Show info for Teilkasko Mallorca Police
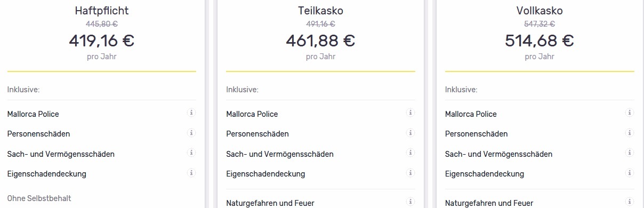Image resolution: width=644 pixels, height=208 pixels. click(410, 113)
